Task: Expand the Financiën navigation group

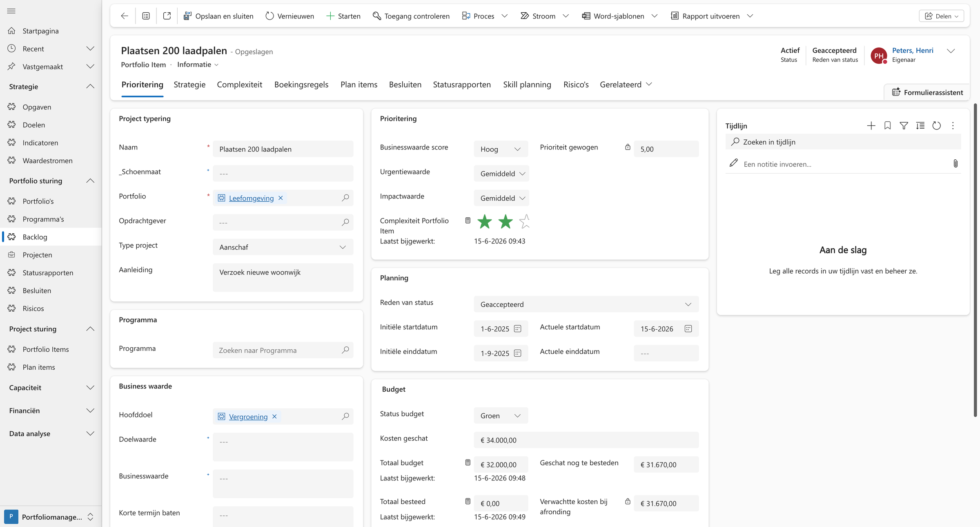Action: pyautogui.click(x=90, y=410)
